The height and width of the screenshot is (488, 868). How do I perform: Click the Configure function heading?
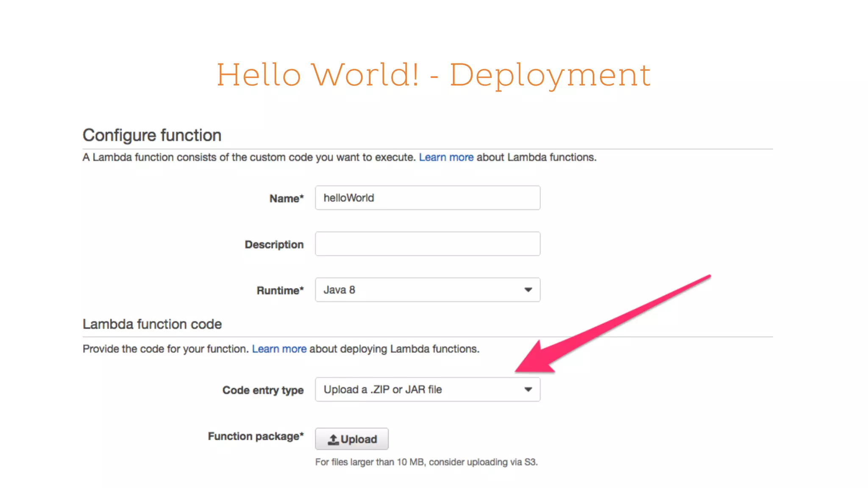152,136
